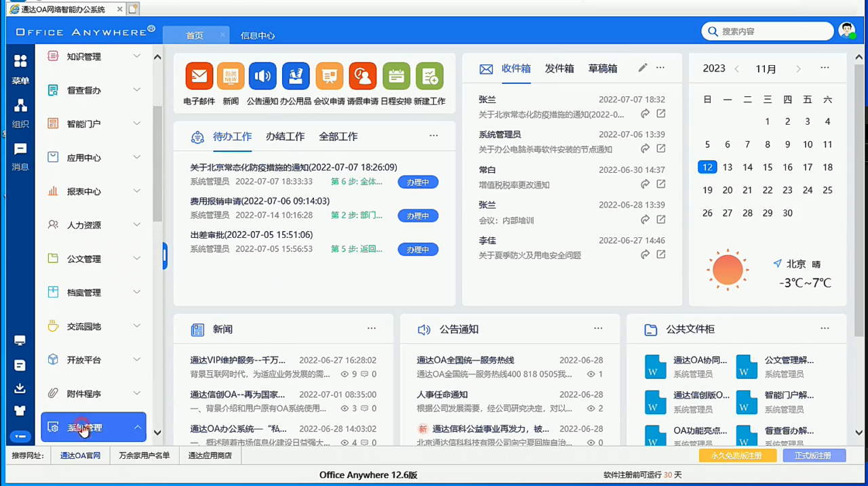
Task: Click the 菜单 menu grid icon
Action: (x=20, y=61)
